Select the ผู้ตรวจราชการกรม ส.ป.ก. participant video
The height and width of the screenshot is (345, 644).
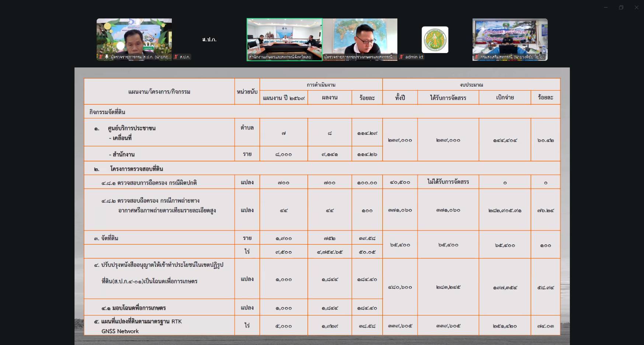click(x=134, y=39)
